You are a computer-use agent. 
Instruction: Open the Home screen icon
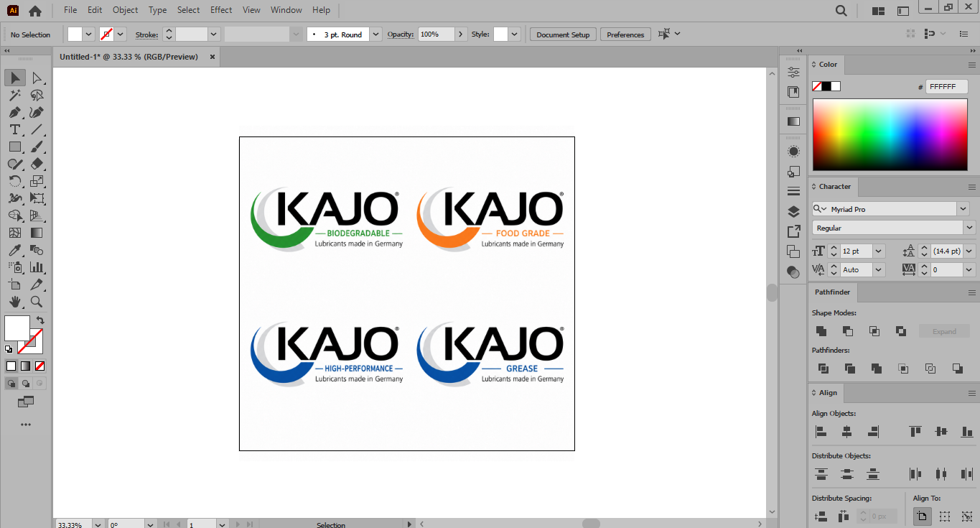pyautogui.click(x=34, y=11)
